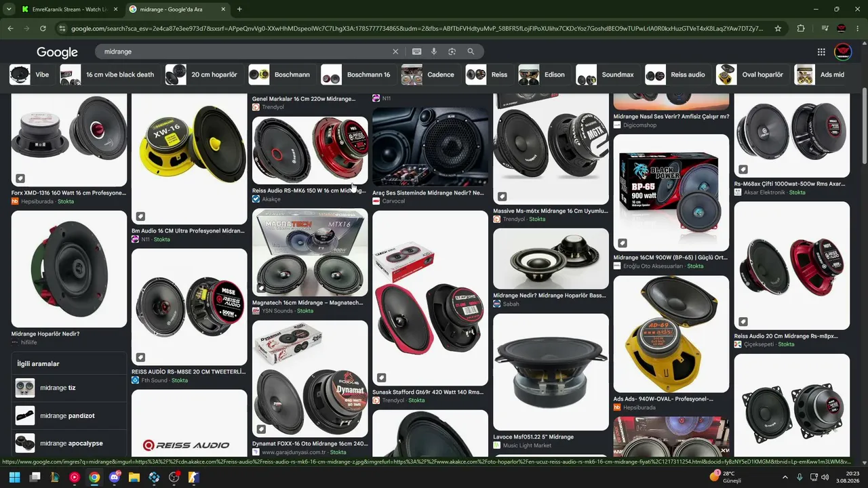Image resolution: width=868 pixels, height=488 pixels.
Task: Open Task View on the taskbar
Action: [35, 477]
